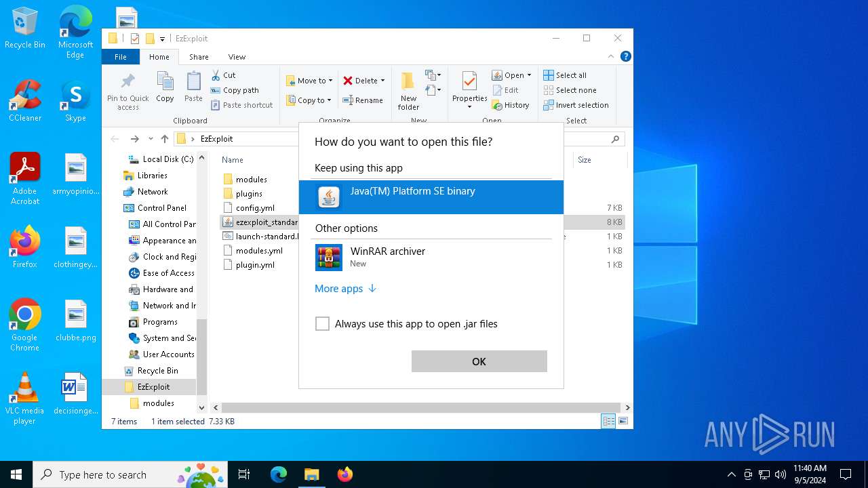Open Properties of selected file

point(469,90)
